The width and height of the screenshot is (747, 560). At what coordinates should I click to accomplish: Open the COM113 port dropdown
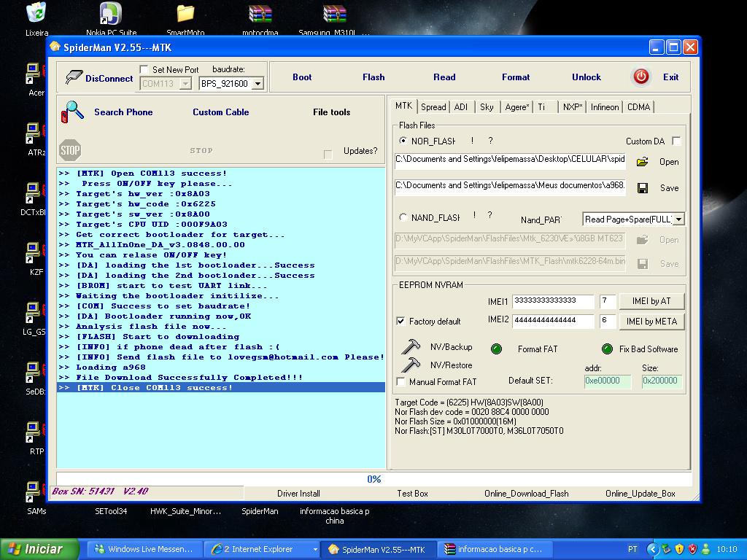pyautogui.click(x=185, y=84)
